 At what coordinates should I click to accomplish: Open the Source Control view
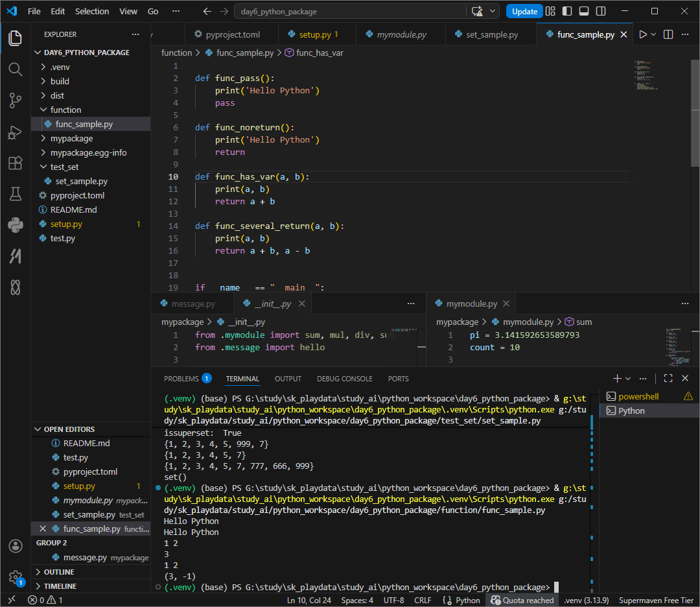[15, 101]
